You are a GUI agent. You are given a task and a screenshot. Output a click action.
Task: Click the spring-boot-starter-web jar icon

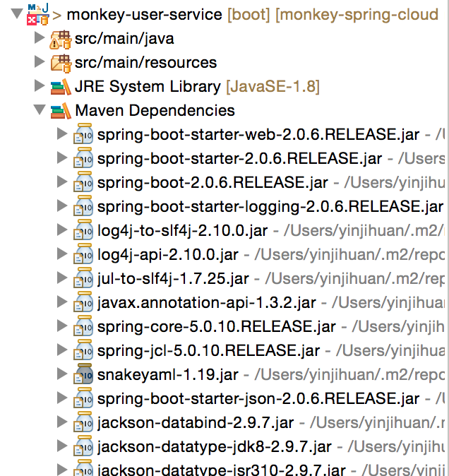83,133
